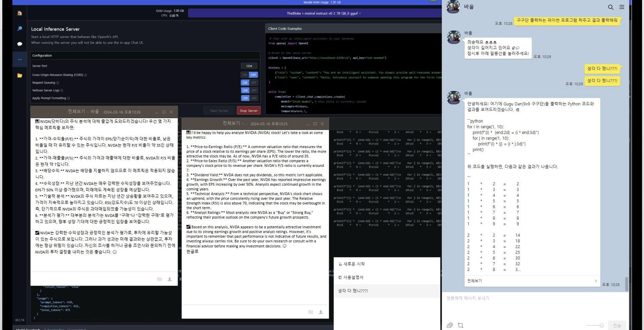Open folder icon in 오후 10:26 전체보기 window

pos(160,279)
